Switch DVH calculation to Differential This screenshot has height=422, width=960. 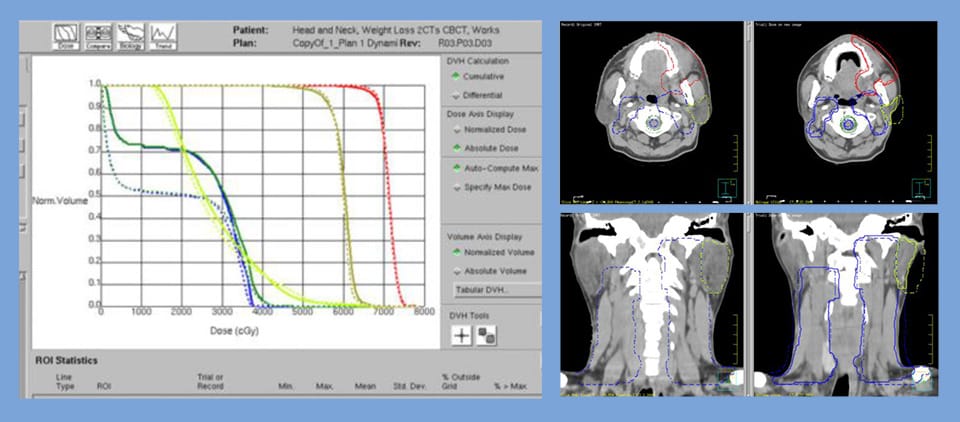coord(457,95)
